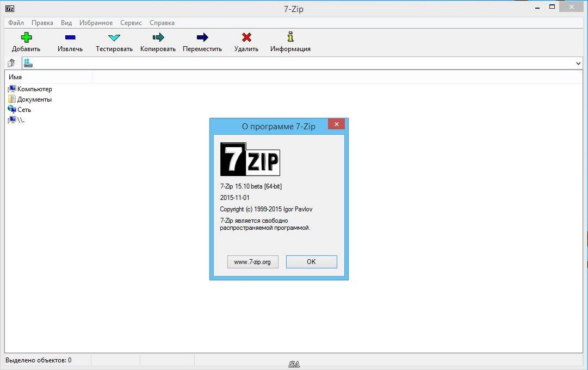Click the red Удалить (Delete) X icon

pos(246,37)
